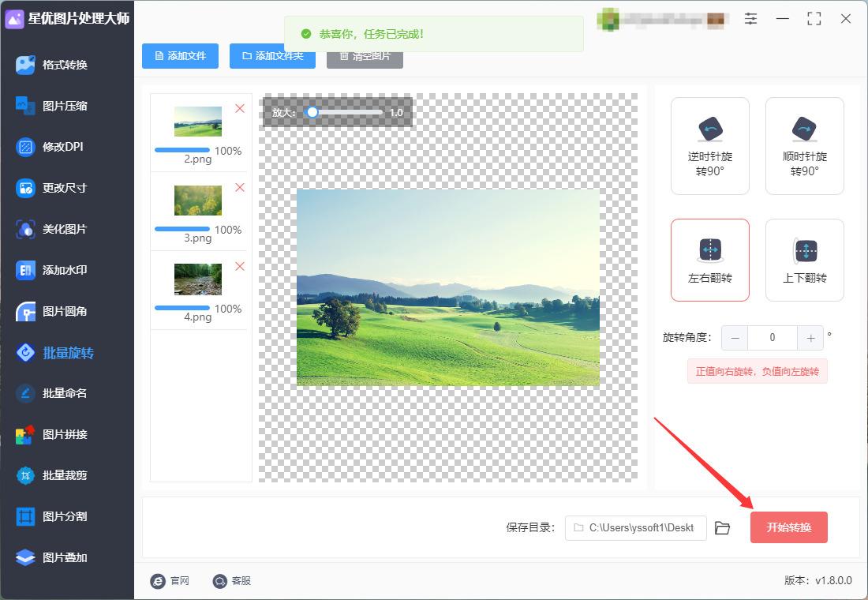
Task: Click the 星优图片处理大师 app logo
Action: click(x=14, y=19)
